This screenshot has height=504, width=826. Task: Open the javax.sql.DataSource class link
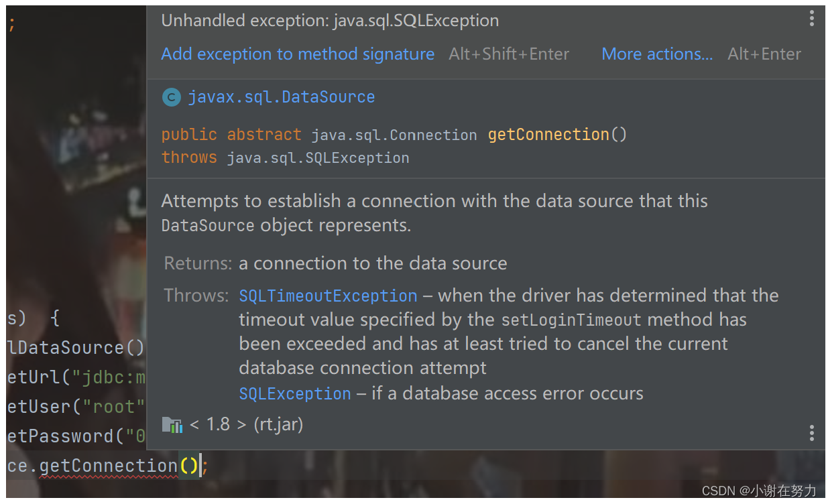coord(281,97)
